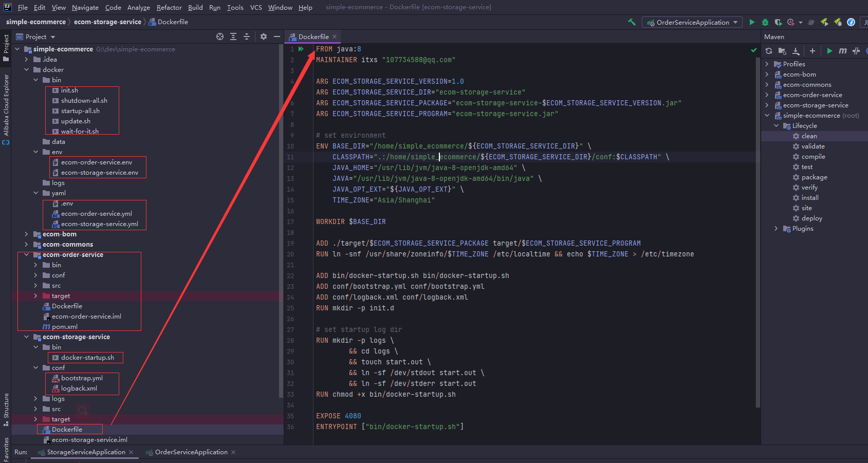Click ecom-storage-service in the breadcrumb

[107, 22]
